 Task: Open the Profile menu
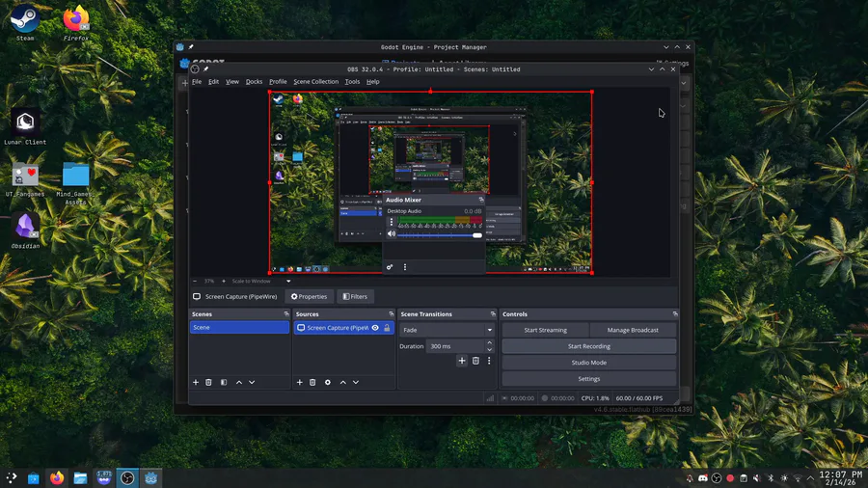point(278,81)
